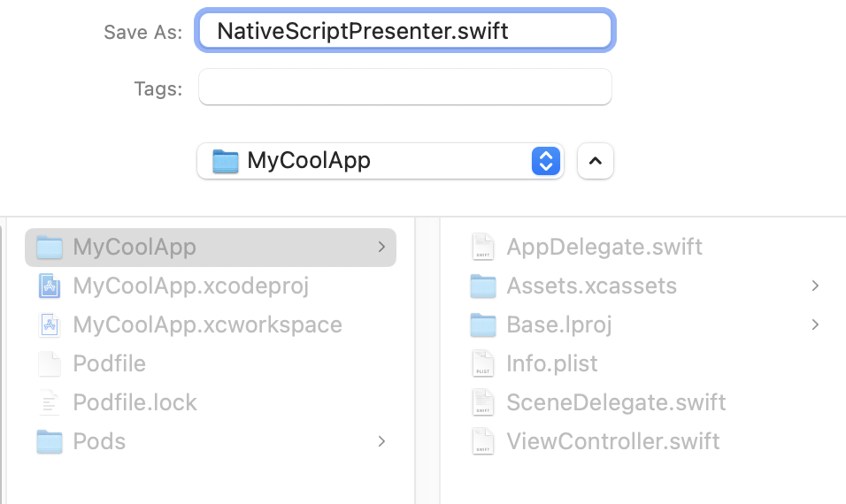
Task: Expand MyCoolApp folder using its row chevron
Action: (381, 247)
